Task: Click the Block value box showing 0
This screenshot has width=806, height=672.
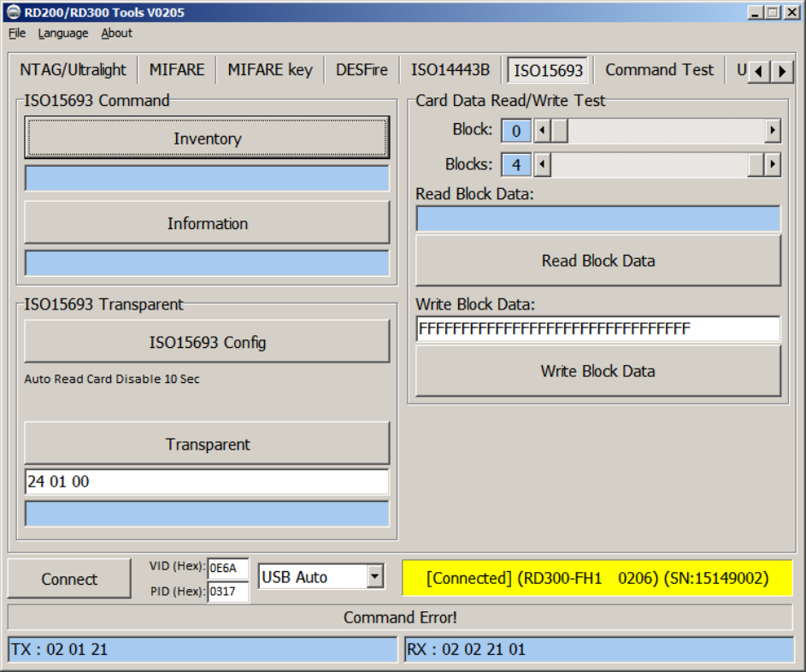Action: [516, 131]
